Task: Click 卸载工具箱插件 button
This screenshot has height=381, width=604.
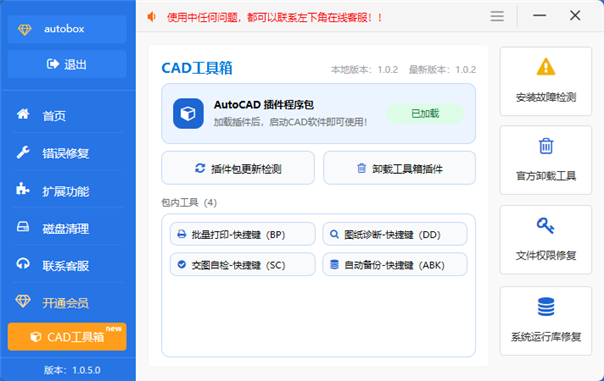Action: tap(399, 168)
